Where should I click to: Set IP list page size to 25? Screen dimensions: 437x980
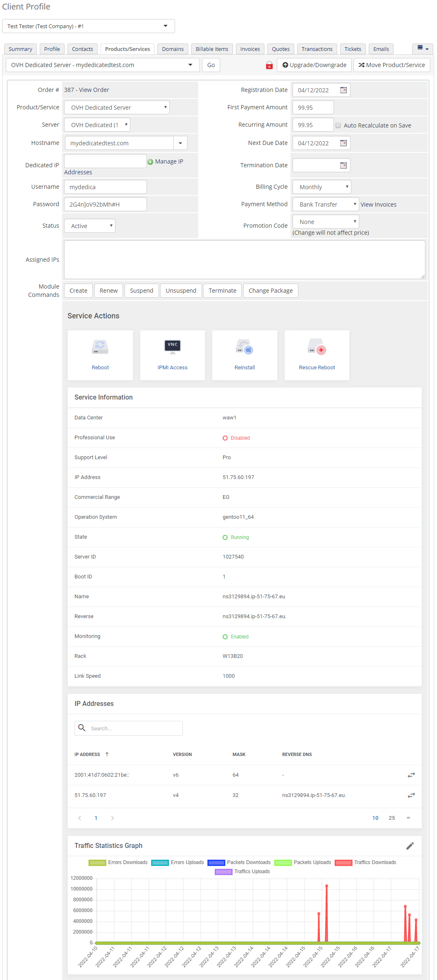pos(392,818)
